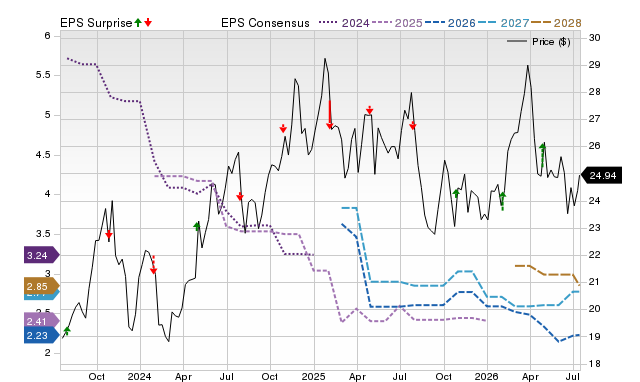This screenshot has width=640, height=382.
Task: Select the 23 label on the price axis
Action: [594, 227]
